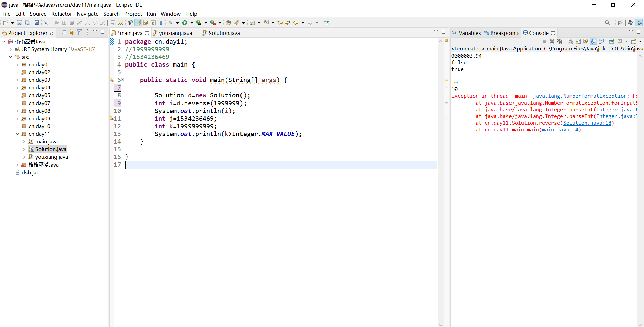Screen dimensions: 644x327
Task: Click the Back navigation arrow icon
Action: [296, 23]
